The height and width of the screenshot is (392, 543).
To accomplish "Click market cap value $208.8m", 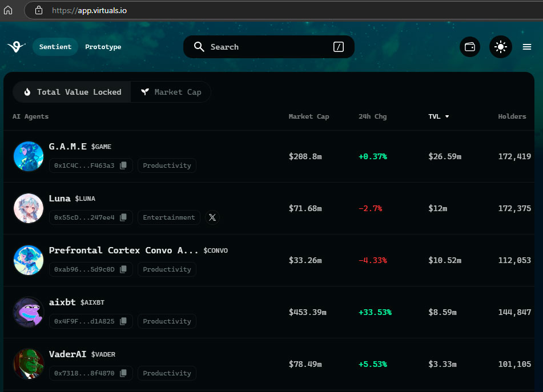I will [305, 156].
